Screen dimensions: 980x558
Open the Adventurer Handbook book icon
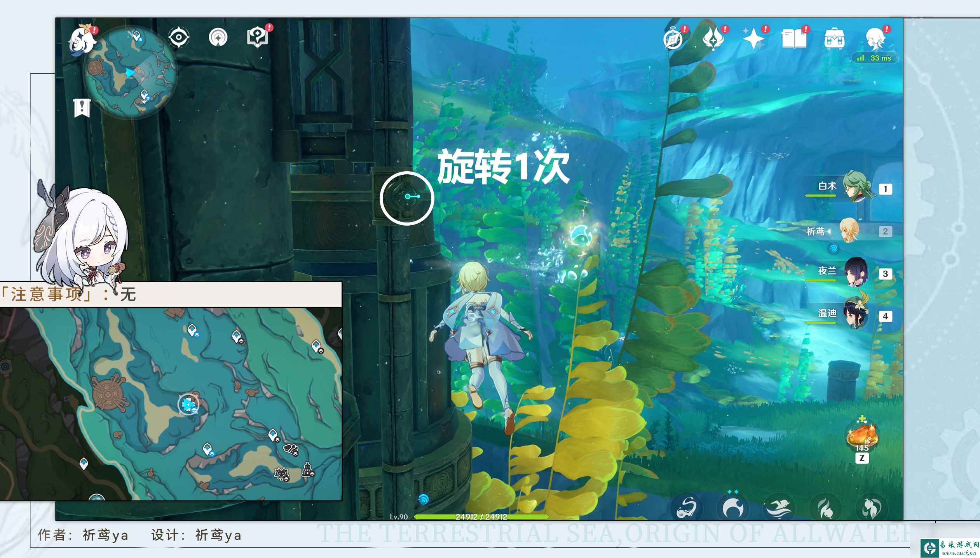[794, 38]
